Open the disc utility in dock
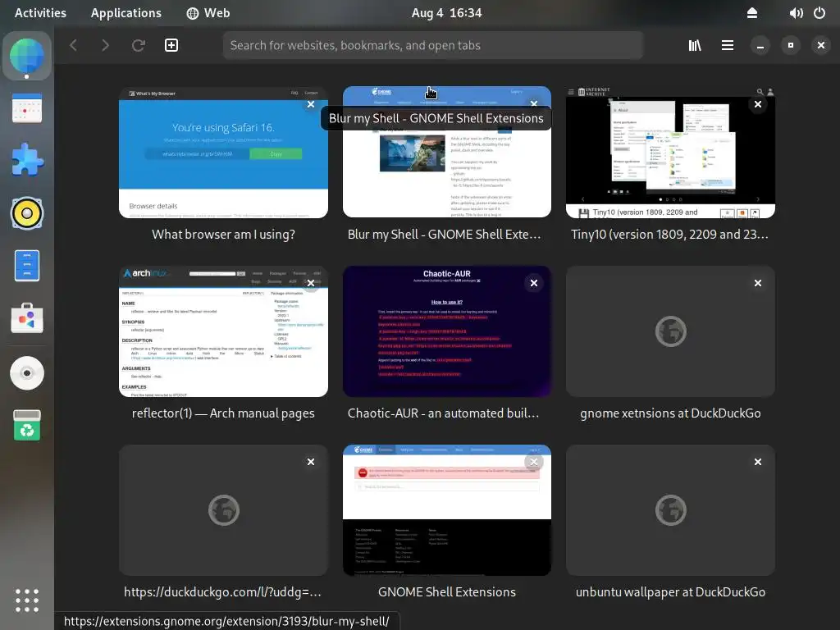The image size is (840, 630). (x=27, y=373)
